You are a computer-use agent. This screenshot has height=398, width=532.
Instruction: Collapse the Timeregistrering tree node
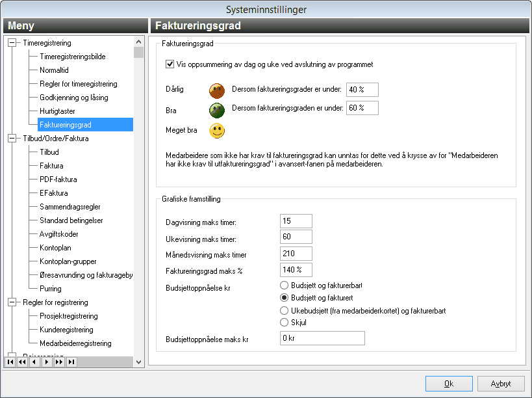click(12, 43)
